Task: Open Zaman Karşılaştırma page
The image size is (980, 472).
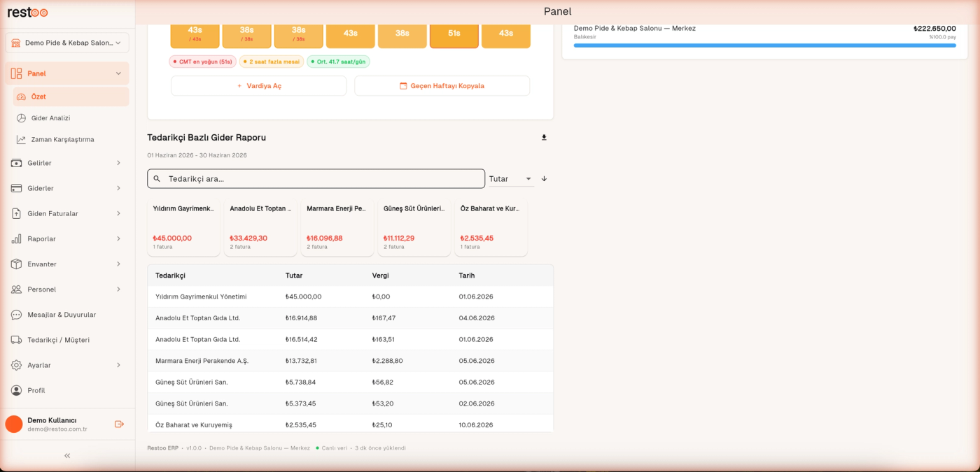Action: point(71,139)
